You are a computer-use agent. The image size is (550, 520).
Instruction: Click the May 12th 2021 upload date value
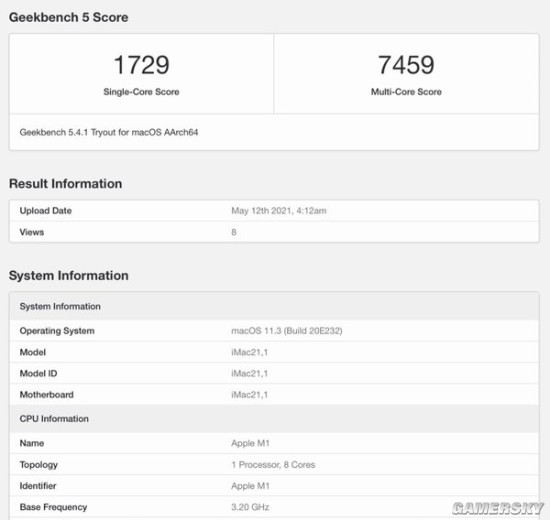click(279, 211)
